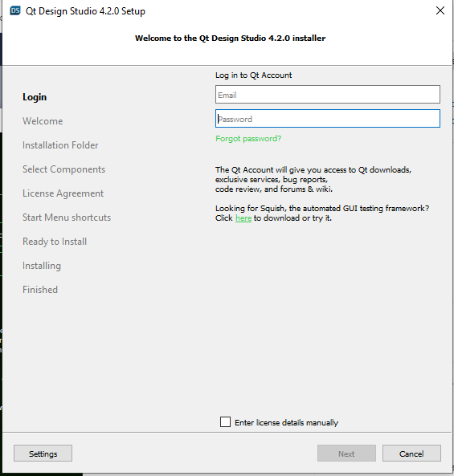Viewport: 454px width, 476px height.
Task: Focus the Email input field
Action: coord(328,95)
